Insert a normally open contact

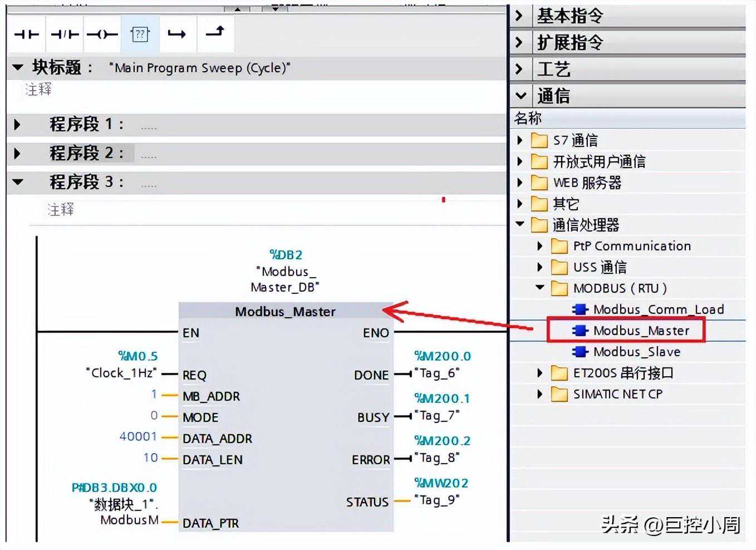(27, 35)
